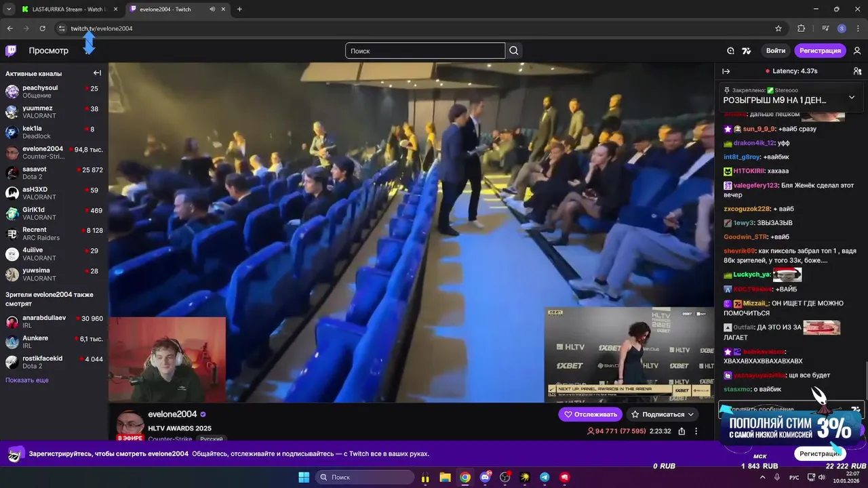Viewport: 868px width, 488px height.
Task: Open the Recrent ARC Raiders channel
Action: [54, 234]
